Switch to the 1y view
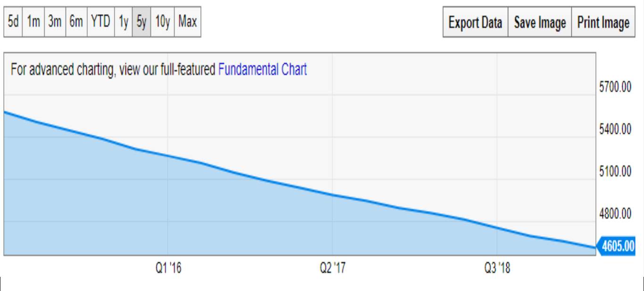 coord(124,22)
